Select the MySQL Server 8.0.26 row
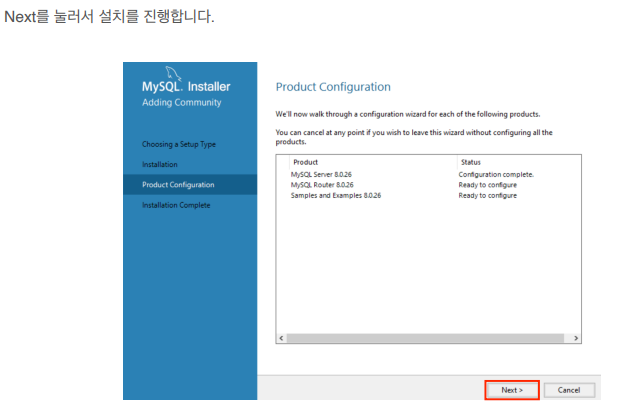Screen dimensions: 618x404 [428, 174]
